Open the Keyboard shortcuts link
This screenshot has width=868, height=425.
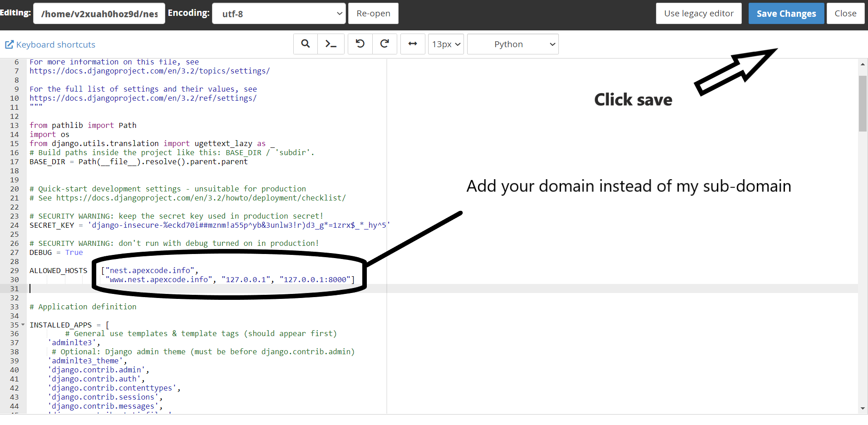tap(55, 44)
